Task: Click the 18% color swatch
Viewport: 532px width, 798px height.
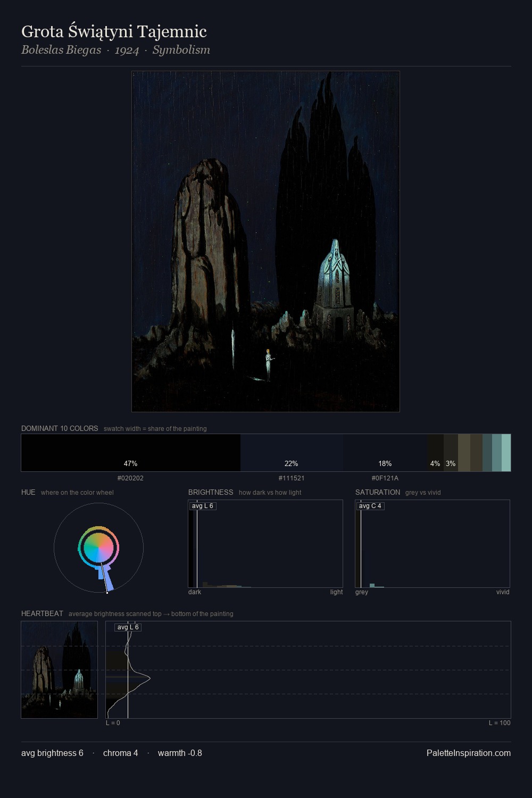Action: pos(385,453)
